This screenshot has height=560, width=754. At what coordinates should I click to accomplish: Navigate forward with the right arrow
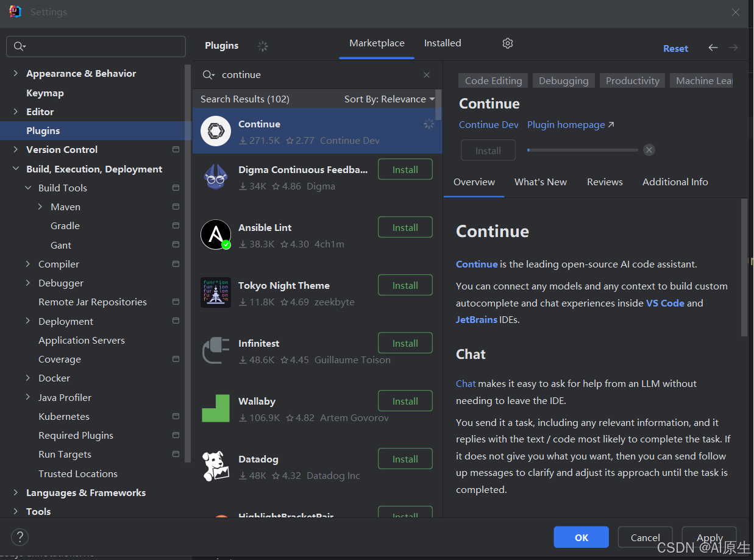[x=733, y=48]
